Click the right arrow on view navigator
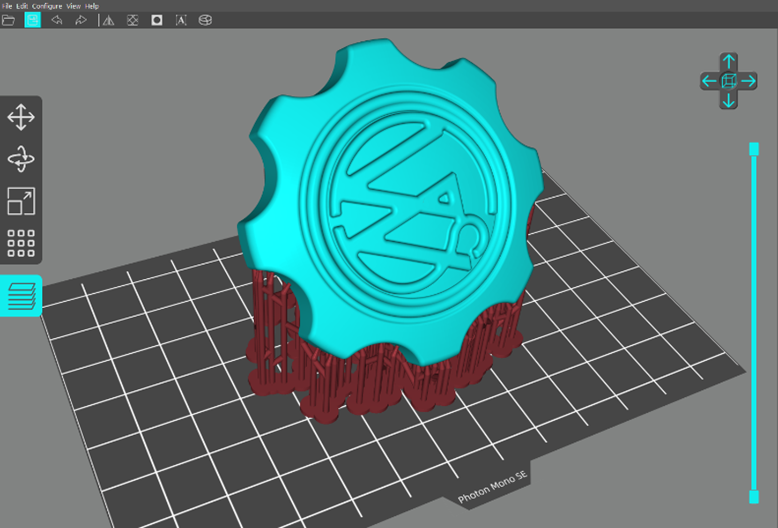778x528 pixels. tap(748, 81)
